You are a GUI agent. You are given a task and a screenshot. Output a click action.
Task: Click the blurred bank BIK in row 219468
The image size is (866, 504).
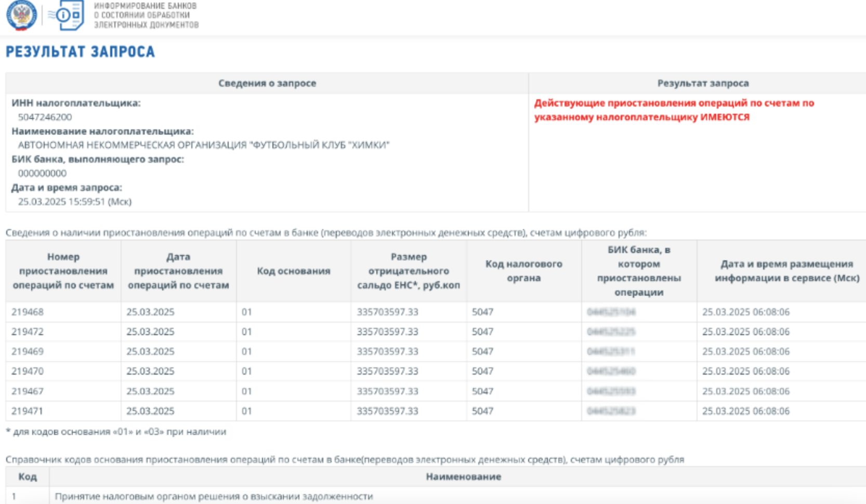(x=611, y=312)
